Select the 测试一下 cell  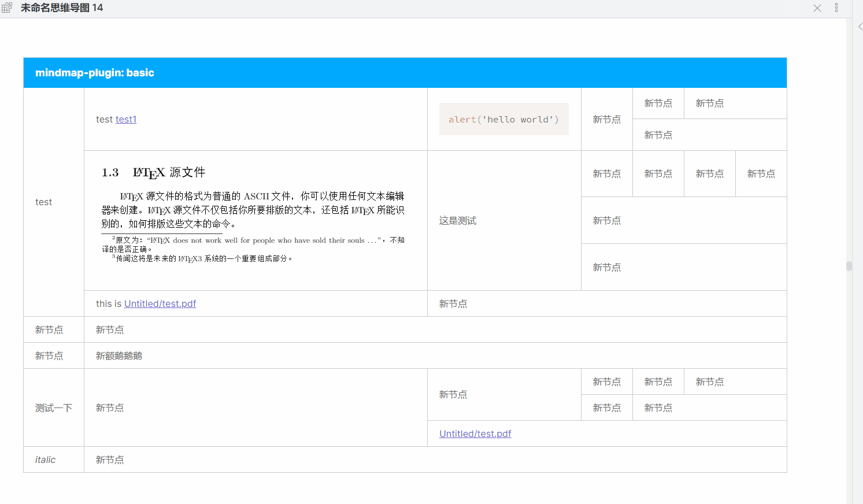click(x=54, y=408)
